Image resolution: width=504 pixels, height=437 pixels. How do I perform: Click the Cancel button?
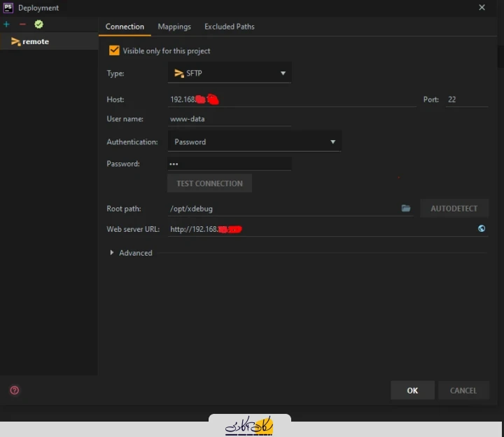[463, 390]
